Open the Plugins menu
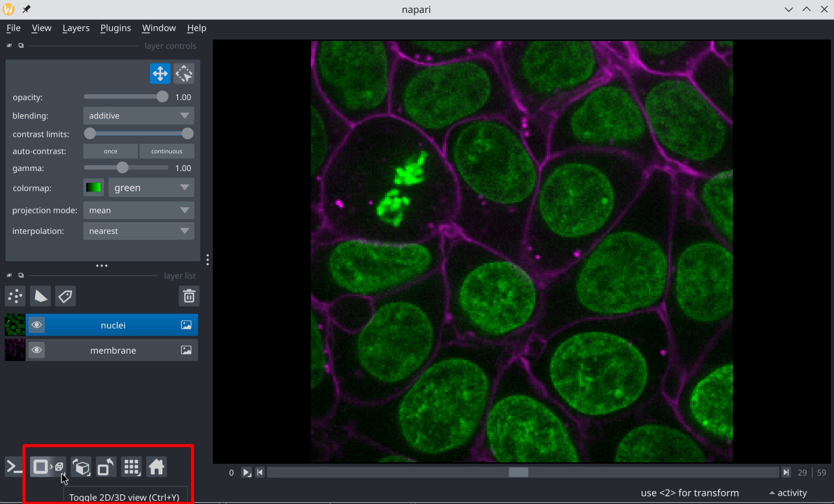 click(115, 28)
